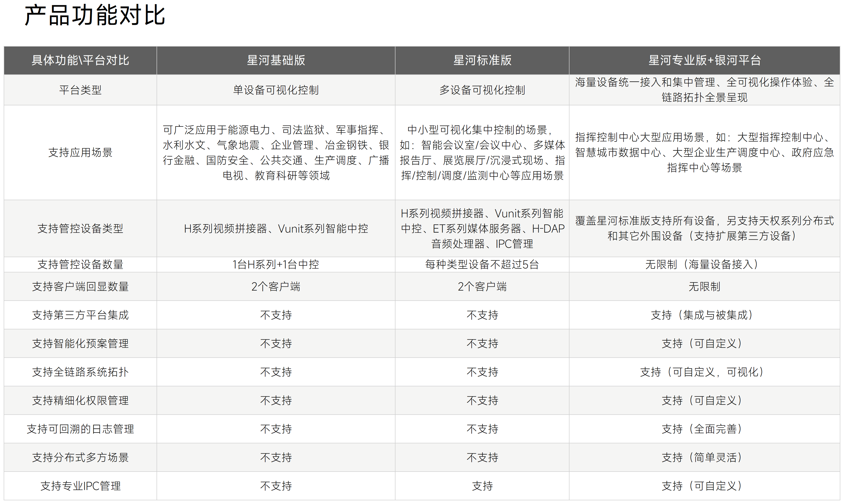
Task: Click the 支持分布式多方场景 row label
Action: (x=80, y=458)
